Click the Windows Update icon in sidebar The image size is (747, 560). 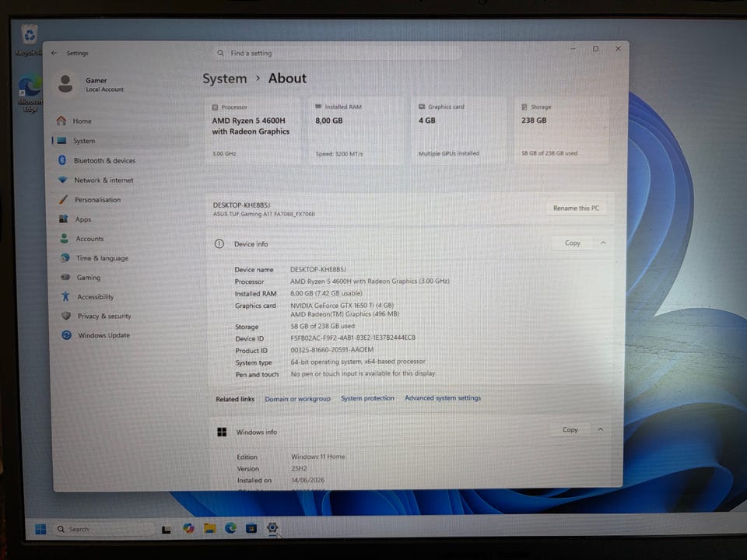coord(67,335)
